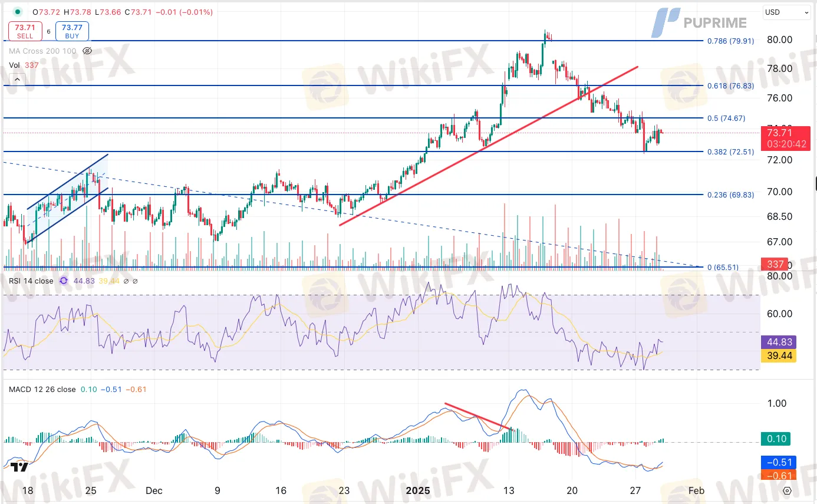The image size is (817, 504).
Task: Click the 0.786 (79.91) Fibonacci label
Action: 730,41
